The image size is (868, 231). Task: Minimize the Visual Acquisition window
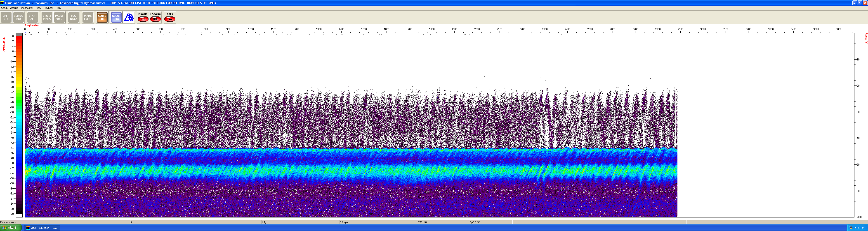[x=854, y=3]
